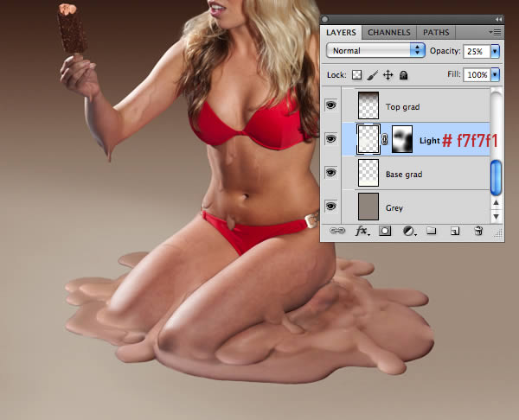Select the Light layer name
Screen dimensions: 519x420
[430, 141]
